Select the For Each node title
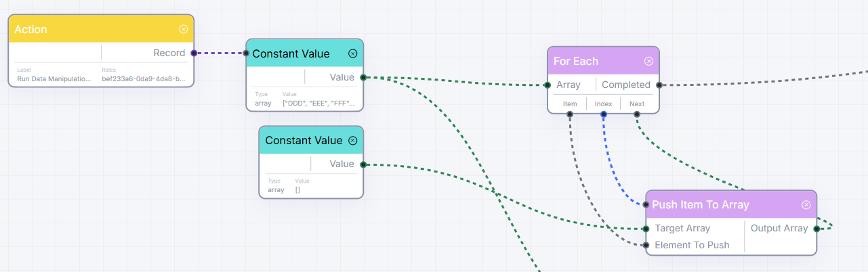Image resolution: width=868 pixels, height=272 pixels. 576,61
